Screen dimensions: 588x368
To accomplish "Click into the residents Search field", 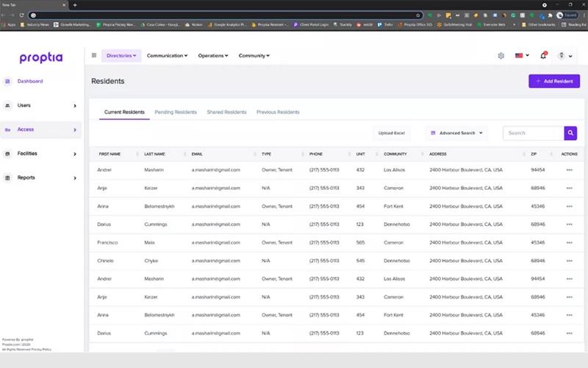I will (x=534, y=133).
